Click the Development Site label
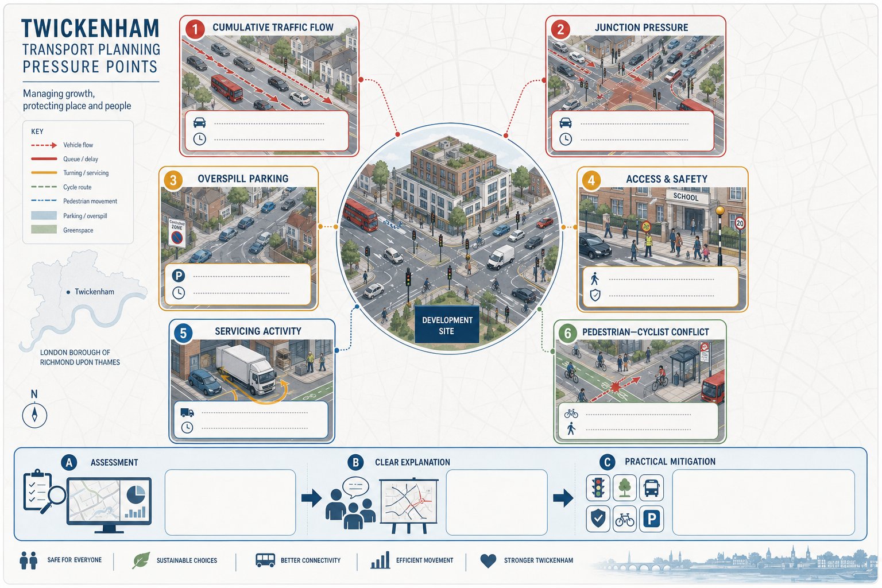 point(447,326)
